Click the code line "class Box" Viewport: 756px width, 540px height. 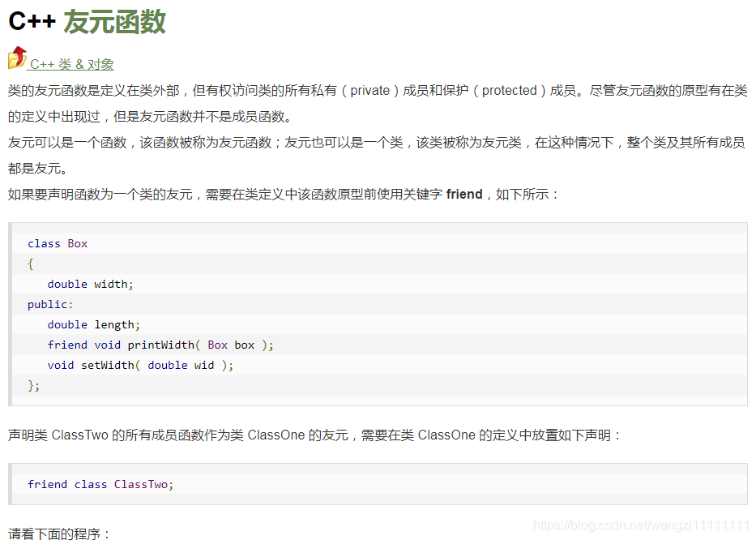[58, 244]
